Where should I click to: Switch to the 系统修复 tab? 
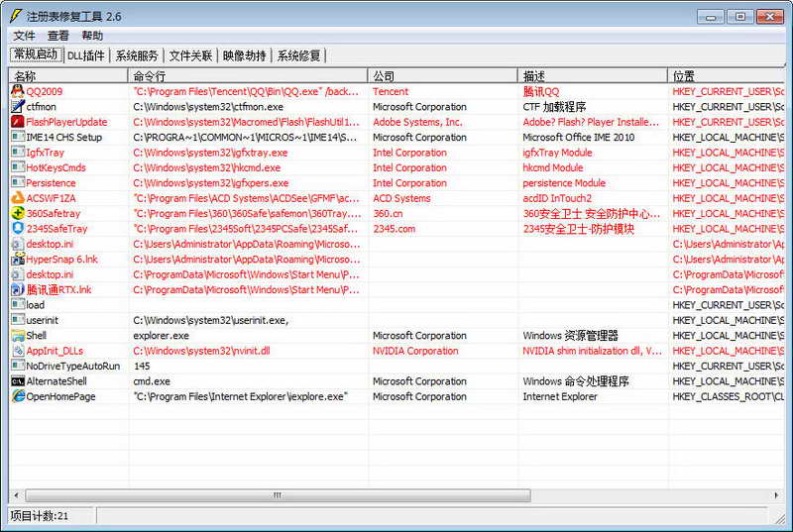tap(299, 55)
